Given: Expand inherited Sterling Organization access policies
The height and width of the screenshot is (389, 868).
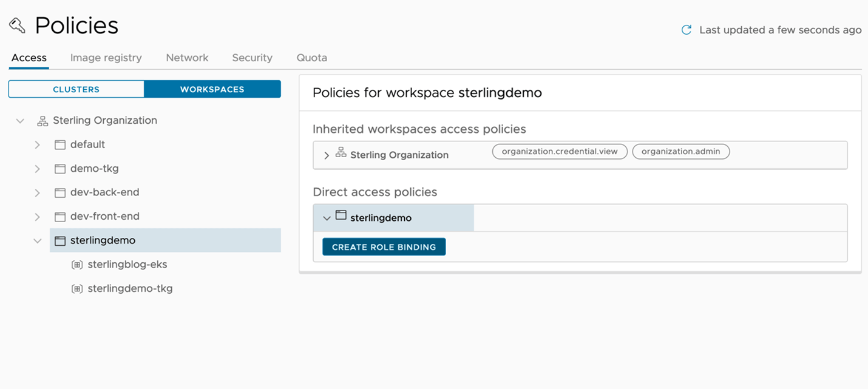Looking at the screenshot, I should (x=327, y=155).
